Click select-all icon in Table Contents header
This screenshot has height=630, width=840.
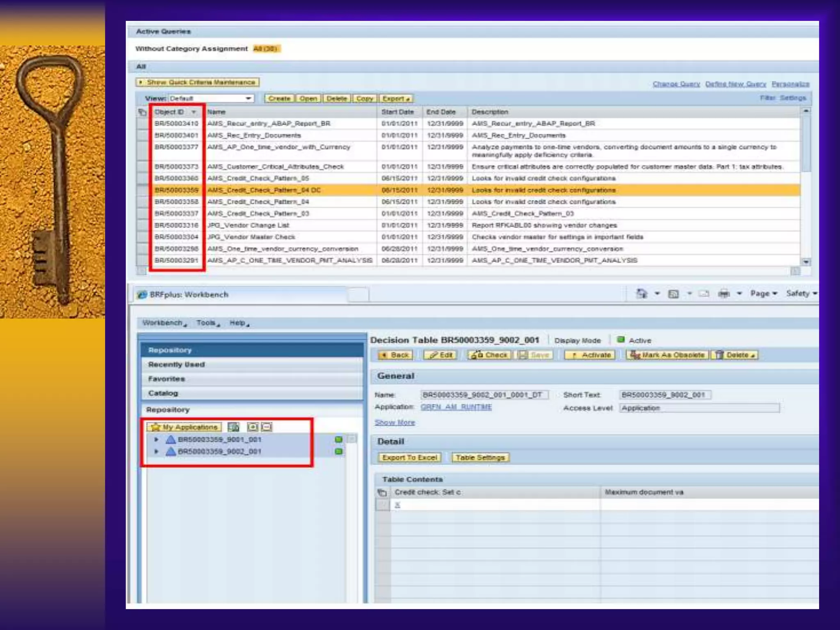point(382,492)
